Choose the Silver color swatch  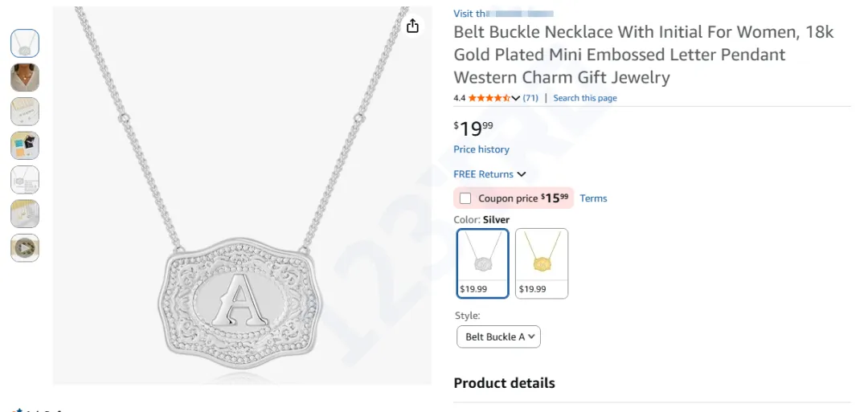(x=483, y=263)
